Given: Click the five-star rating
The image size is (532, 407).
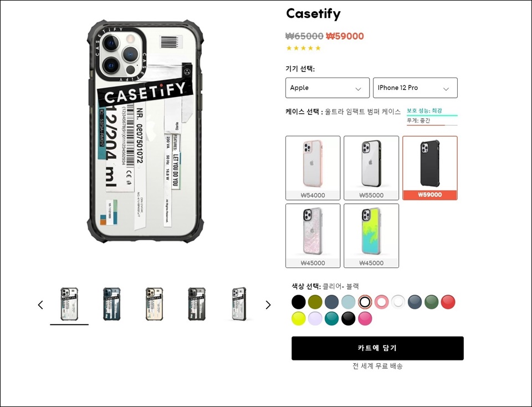Looking at the screenshot, I should point(303,48).
